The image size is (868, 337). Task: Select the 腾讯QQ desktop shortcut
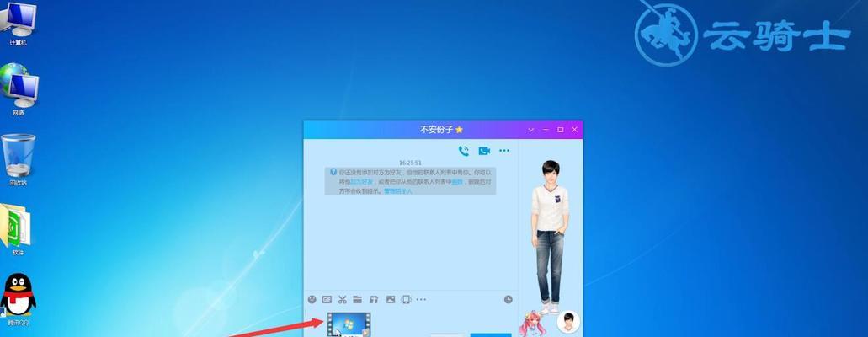(x=18, y=299)
